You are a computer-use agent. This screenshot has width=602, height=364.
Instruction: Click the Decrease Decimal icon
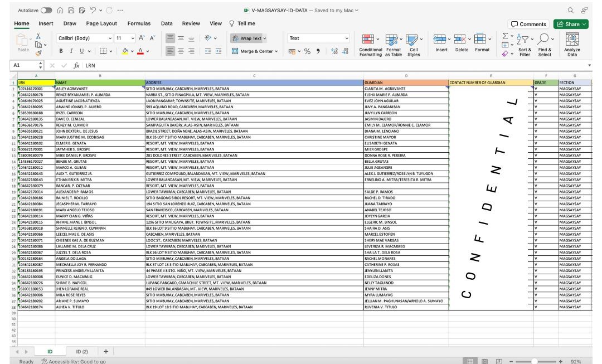pos(345,51)
